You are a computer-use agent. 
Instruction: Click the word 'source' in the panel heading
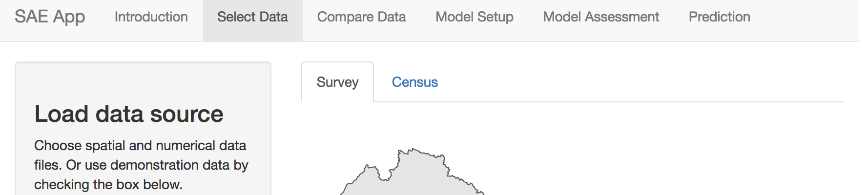(x=186, y=114)
